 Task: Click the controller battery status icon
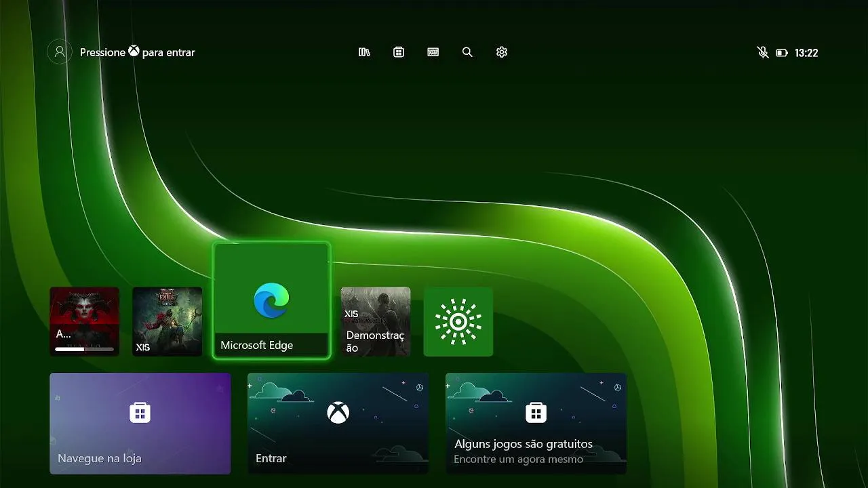tap(782, 53)
